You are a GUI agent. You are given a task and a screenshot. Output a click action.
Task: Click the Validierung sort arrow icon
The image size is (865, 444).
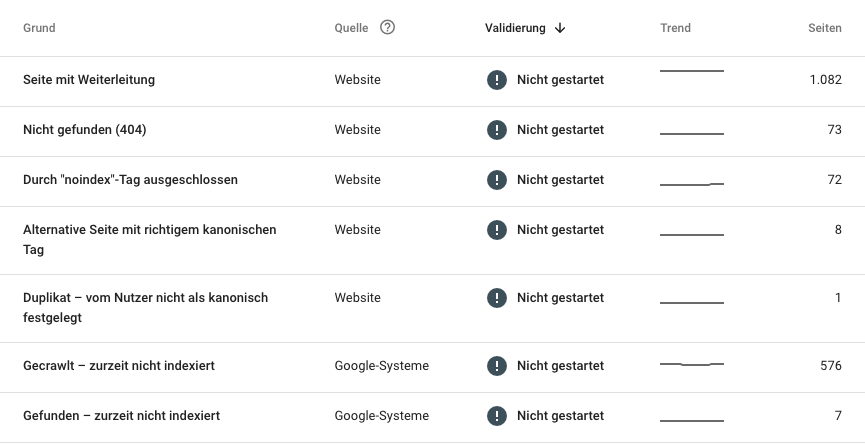tap(560, 28)
